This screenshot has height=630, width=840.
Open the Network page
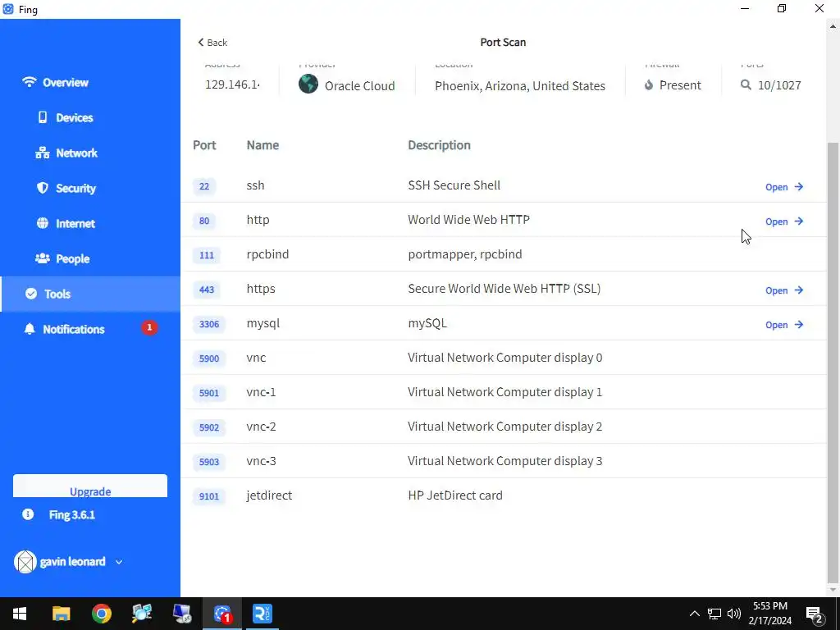point(76,153)
